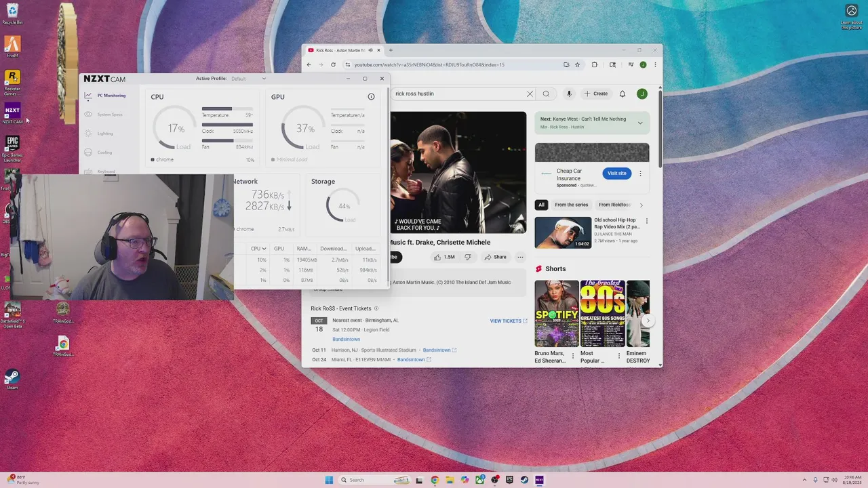Open the YouTube account avatar menu
The height and width of the screenshot is (488, 868).
click(x=642, y=94)
